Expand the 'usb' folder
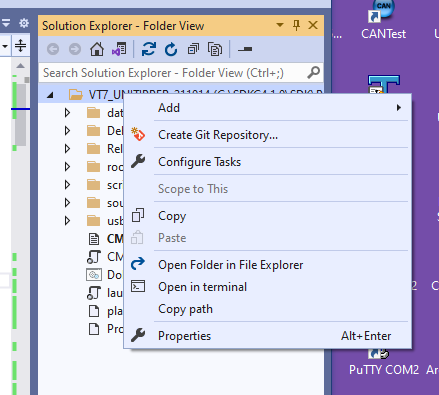The height and width of the screenshot is (395, 439). coord(67,220)
